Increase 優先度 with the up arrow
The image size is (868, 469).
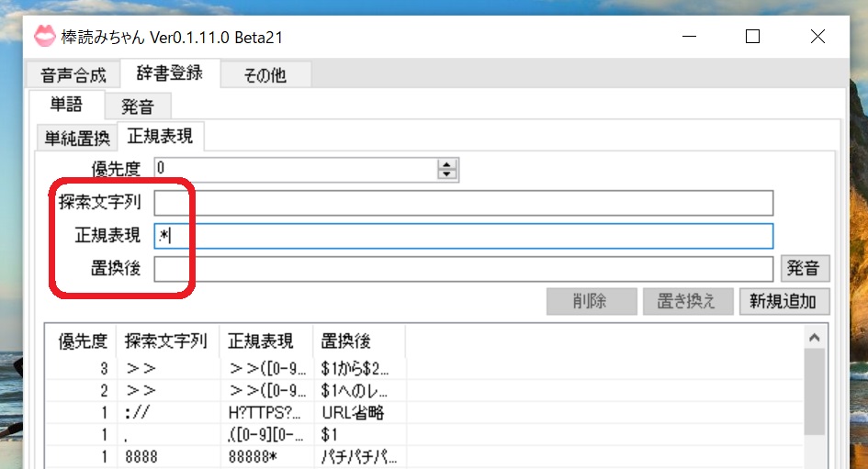click(446, 164)
